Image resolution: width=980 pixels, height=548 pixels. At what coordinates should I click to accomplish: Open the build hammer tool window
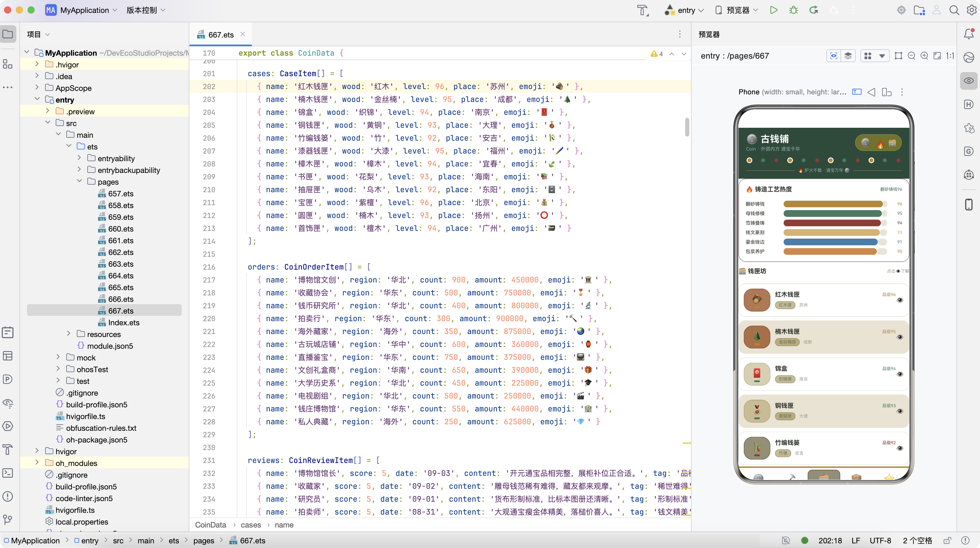8,450
